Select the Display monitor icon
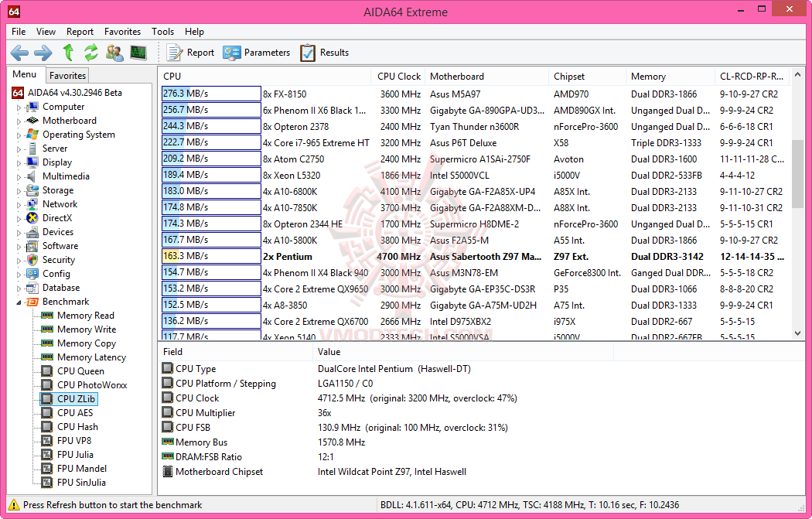Screen dimensions: 812x519 tap(32, 162)
